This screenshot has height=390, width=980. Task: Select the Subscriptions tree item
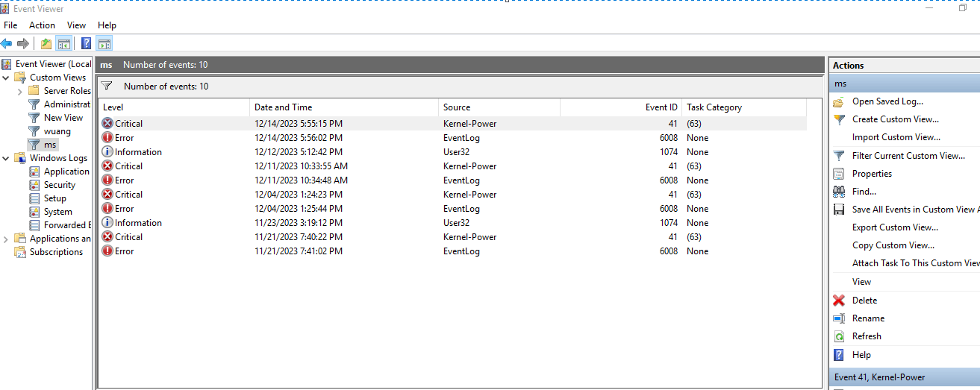49,252
